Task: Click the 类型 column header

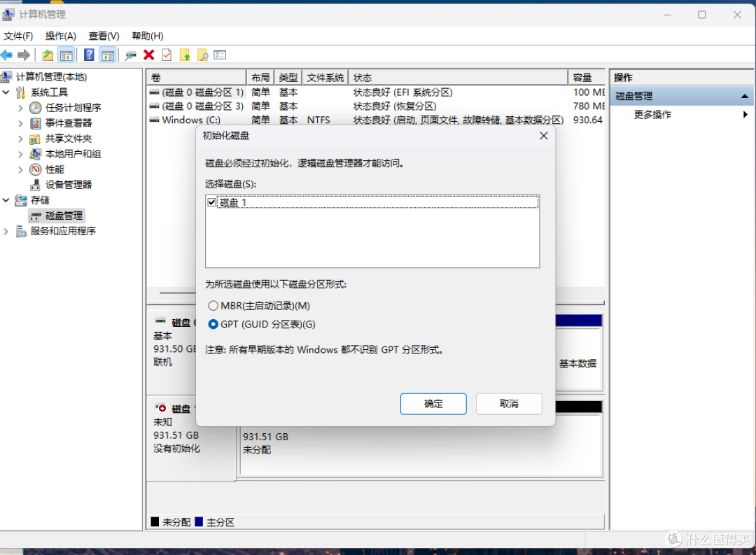Action: (x=288, y=78)
